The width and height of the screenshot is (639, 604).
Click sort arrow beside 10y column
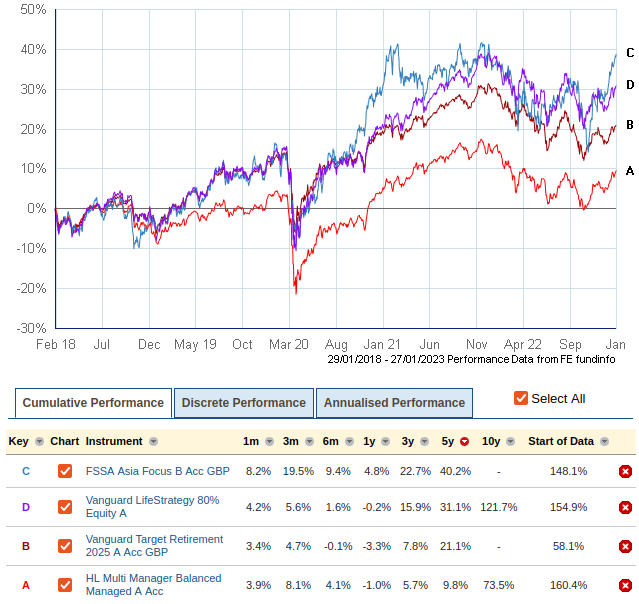tap(507, 442)
